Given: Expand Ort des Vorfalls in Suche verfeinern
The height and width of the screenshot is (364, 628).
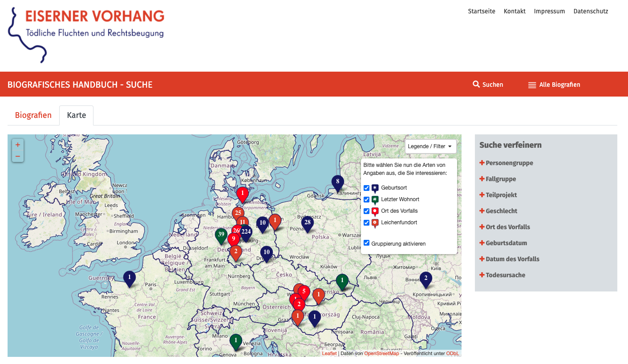Looking at the screenshot, I should [505, 227].
